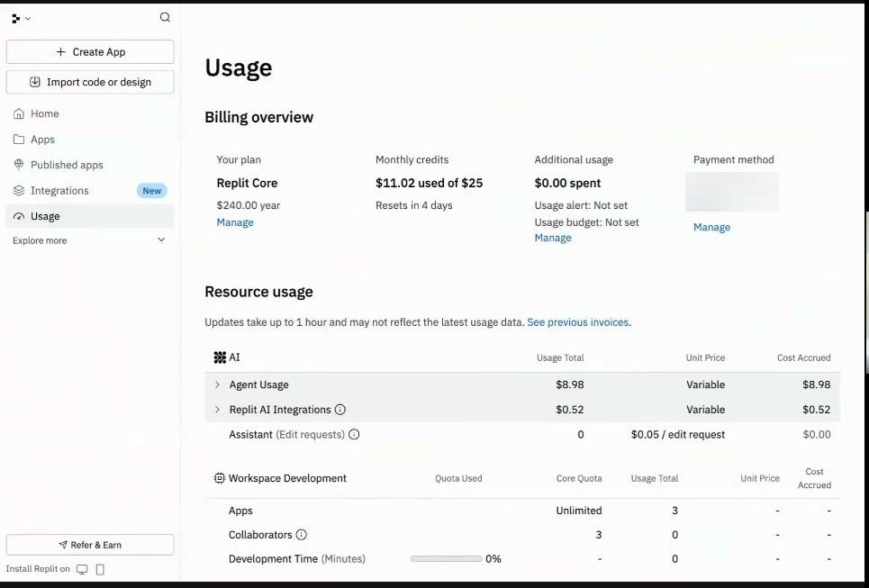This screenshot has height=588, width=869.
Task: Click the desktop install icon
Action: point(82,569)
